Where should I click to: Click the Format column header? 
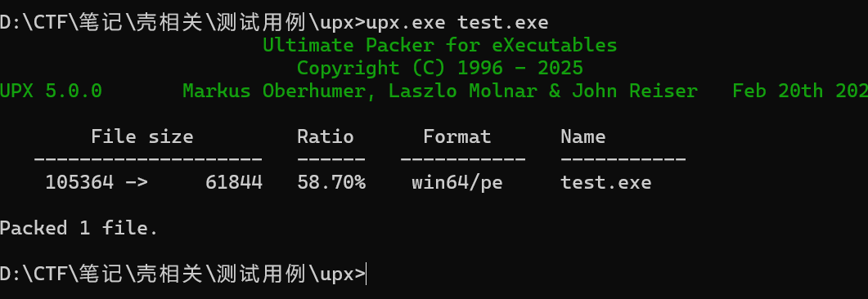(x=456, y=136)
